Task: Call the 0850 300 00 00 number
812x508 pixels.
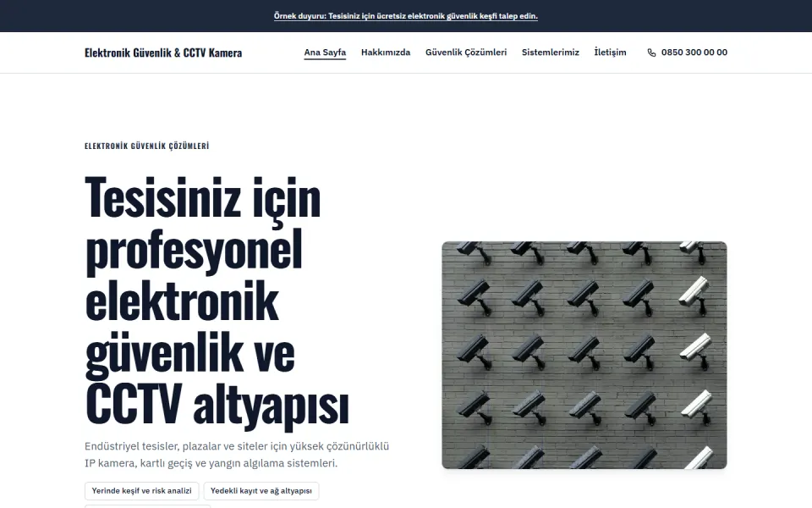Action: click(694, 52)
